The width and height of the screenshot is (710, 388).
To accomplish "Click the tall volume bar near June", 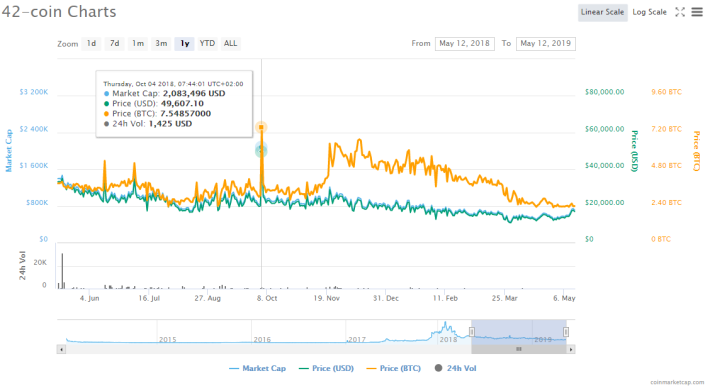I will [x=62, y=271].
